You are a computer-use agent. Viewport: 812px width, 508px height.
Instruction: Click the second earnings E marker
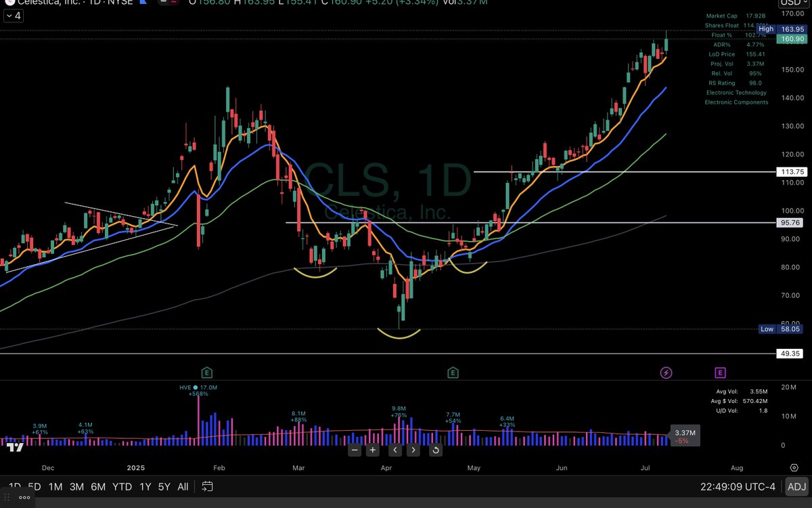pyautogui.click(x=453, y=373)
